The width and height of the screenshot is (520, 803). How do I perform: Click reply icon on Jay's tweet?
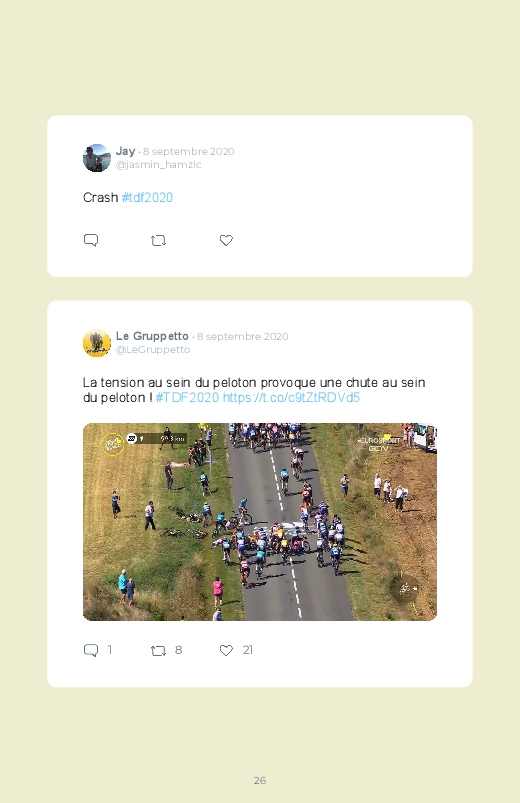[x=91, y=240]
